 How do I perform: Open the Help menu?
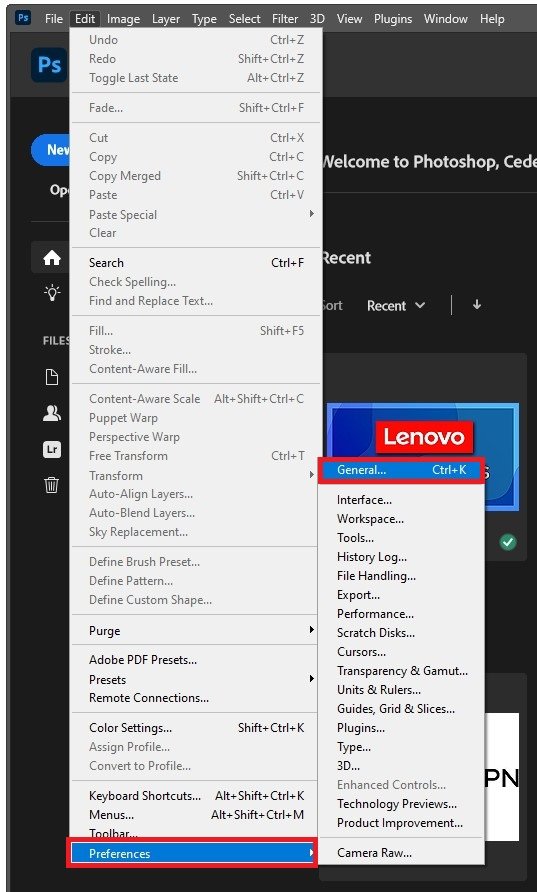(492, 19)
